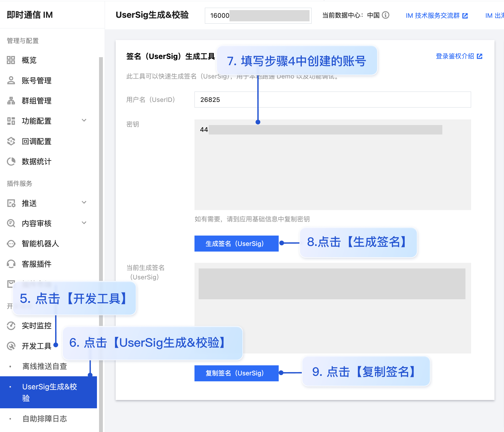Expand the 内容审核 section chevron

84,223
